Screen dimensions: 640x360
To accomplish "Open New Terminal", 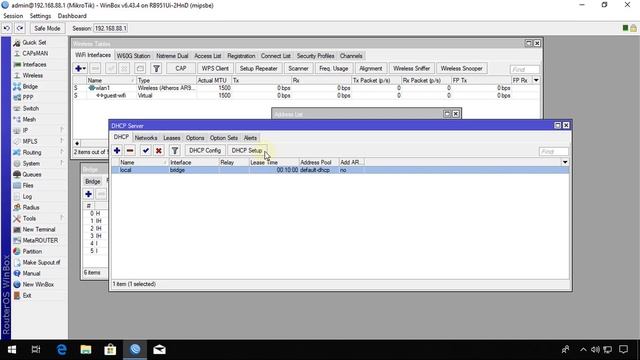I will point(39,230).
